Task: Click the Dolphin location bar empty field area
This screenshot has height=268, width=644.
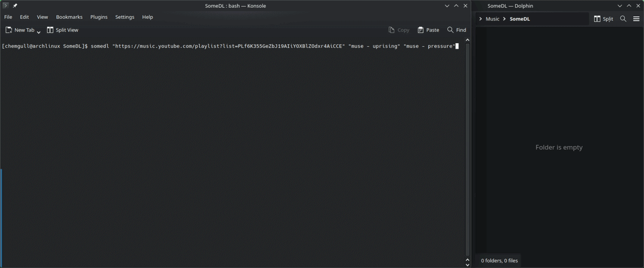Action: pos(559,19)
